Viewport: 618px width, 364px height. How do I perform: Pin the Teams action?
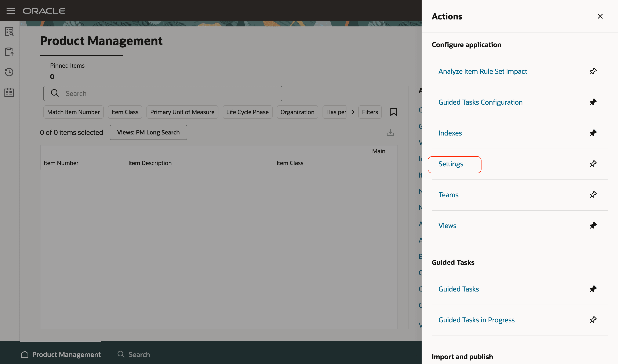coord(593,194)
